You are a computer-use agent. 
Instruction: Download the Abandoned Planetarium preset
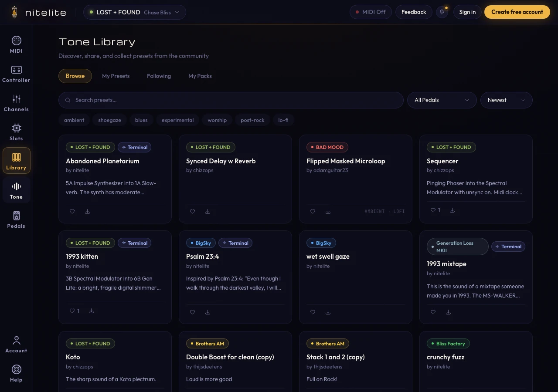87,212
